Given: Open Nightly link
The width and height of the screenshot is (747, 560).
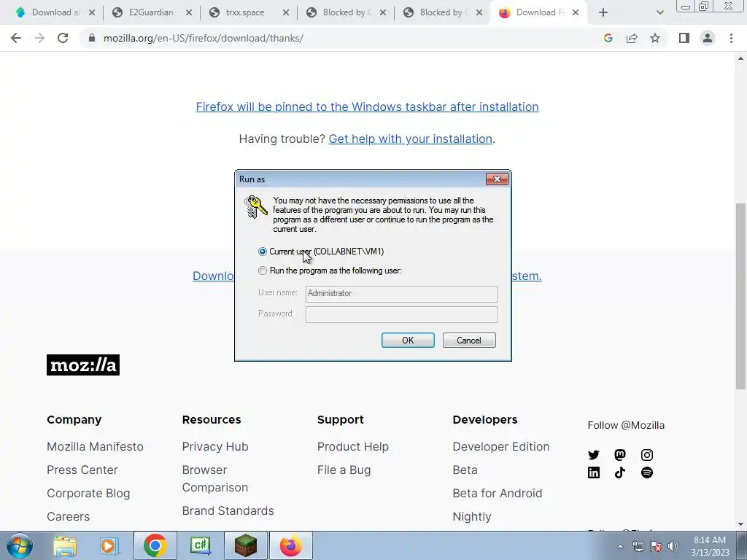Looking at the screenshot, I should (x=472, y=517).
